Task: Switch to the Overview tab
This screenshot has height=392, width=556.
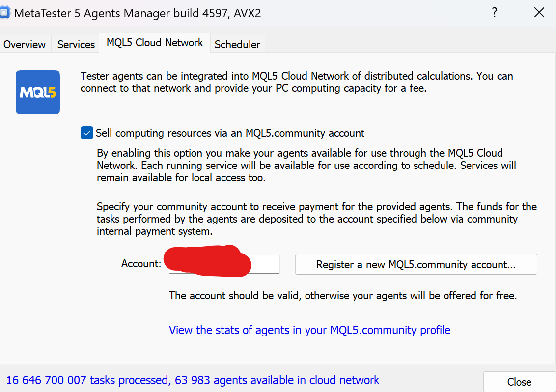Action: [25, 44]
